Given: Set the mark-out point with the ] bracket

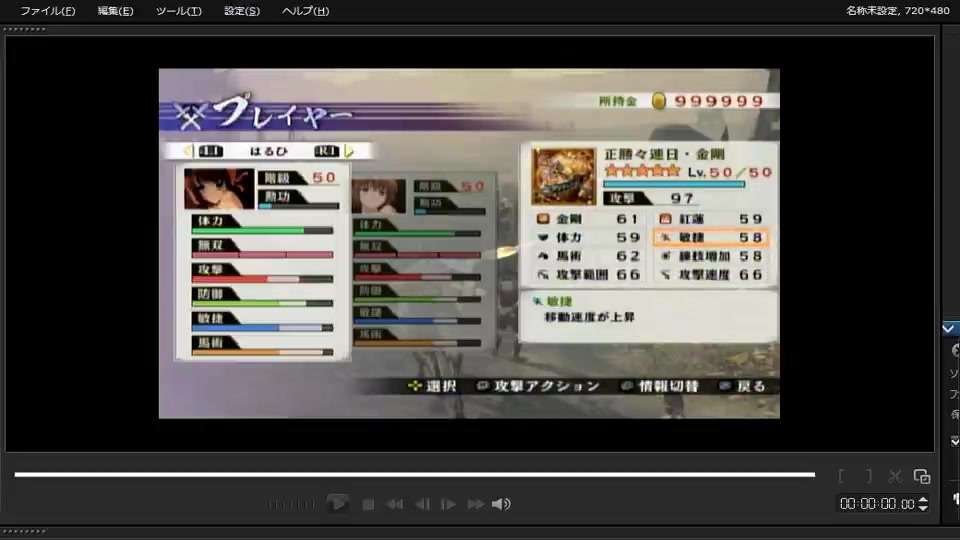Looking at the screenshot, I should tap(868, 476).
